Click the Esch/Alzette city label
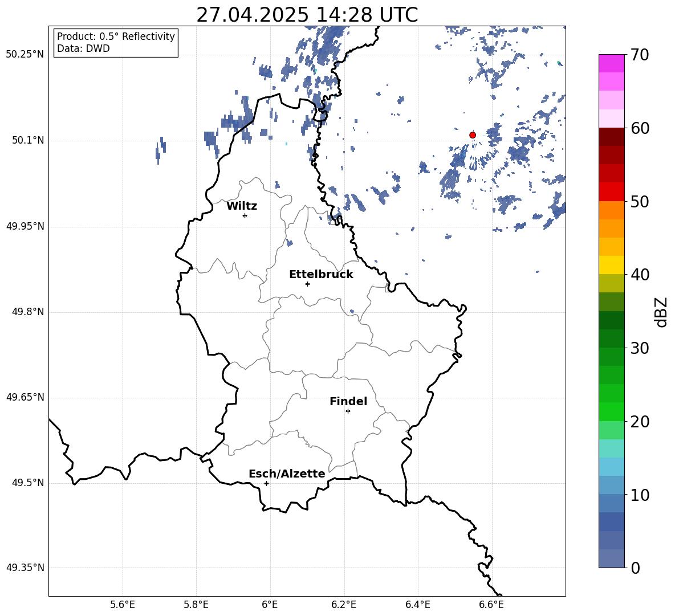The height and width of the screenshot is (616, 675). click(287, 474)
